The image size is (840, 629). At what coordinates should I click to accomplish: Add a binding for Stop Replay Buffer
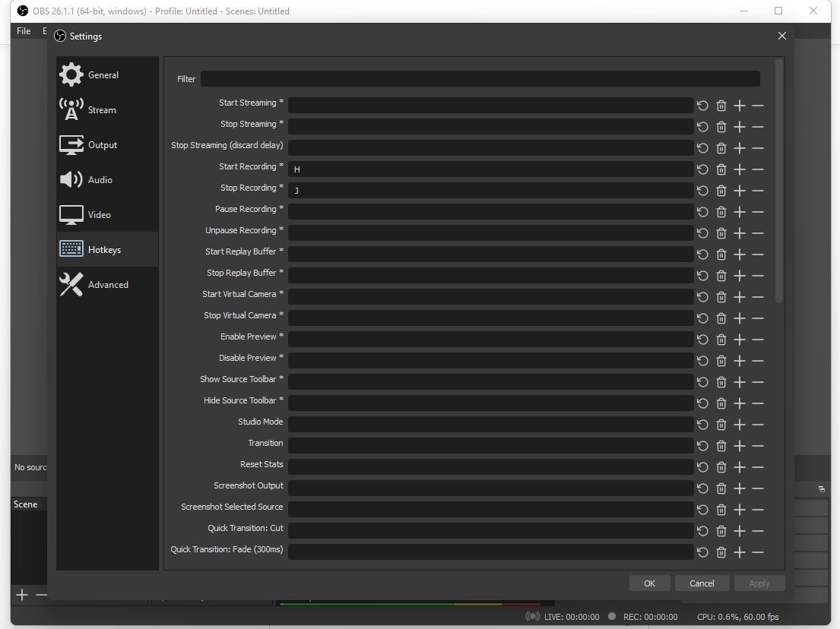click(x=739, y=275)
